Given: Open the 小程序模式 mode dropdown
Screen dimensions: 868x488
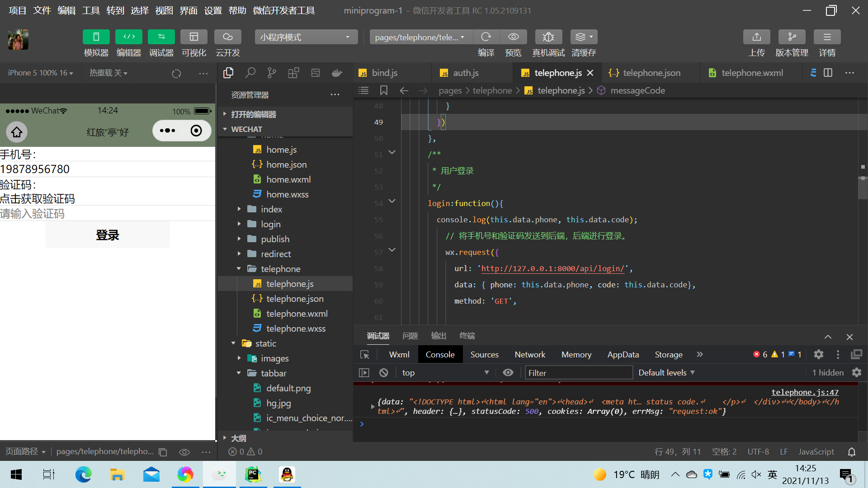Looking at the screenshot, I should click(x=306, y=37).
